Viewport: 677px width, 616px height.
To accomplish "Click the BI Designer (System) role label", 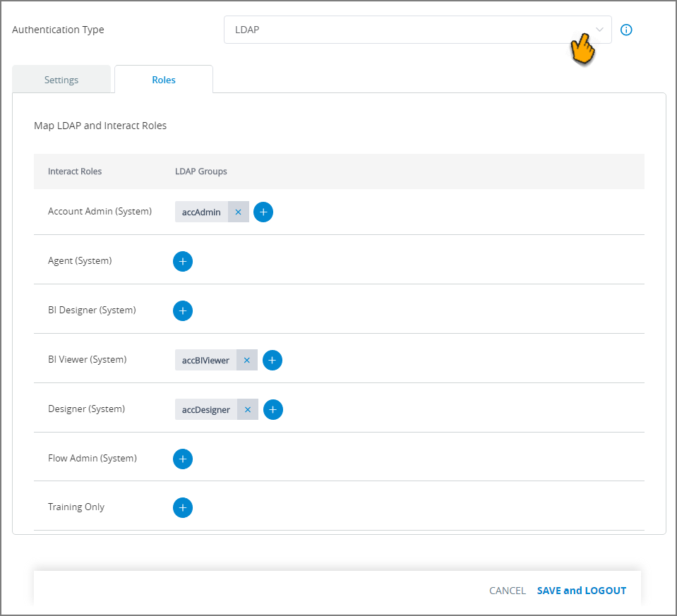I will pyautogui.click(x=92, y=310).
